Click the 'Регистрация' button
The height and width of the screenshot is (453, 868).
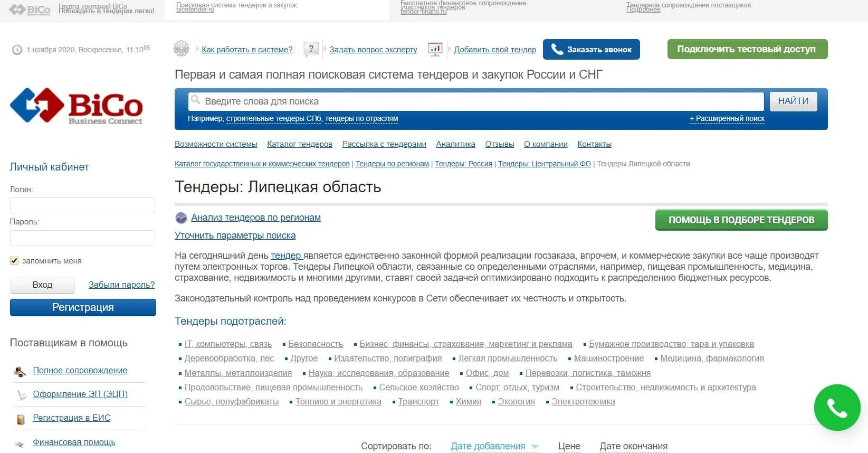pos(83,307)
